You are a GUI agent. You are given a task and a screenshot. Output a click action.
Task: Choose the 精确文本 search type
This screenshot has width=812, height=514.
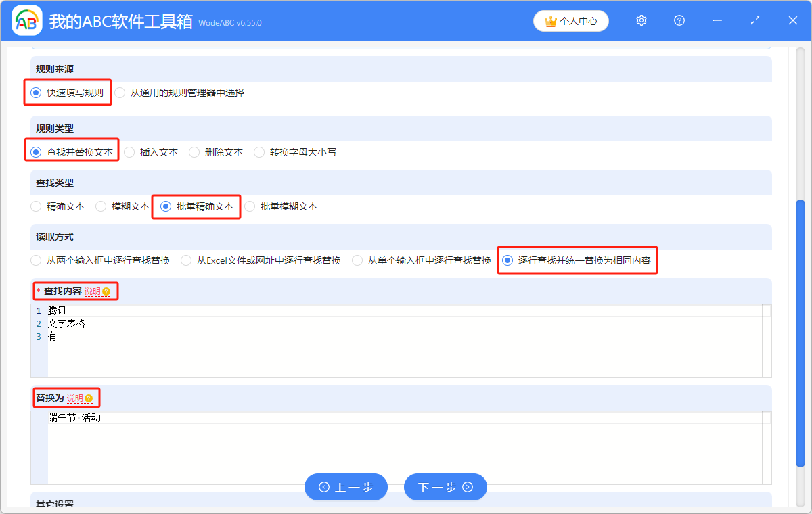click(x=36, y=206)
